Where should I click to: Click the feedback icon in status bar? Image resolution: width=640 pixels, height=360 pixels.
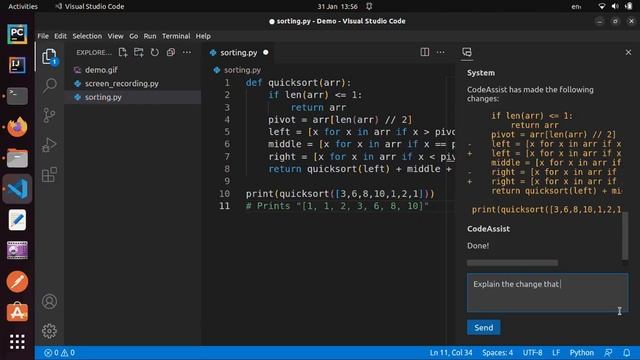608,353
